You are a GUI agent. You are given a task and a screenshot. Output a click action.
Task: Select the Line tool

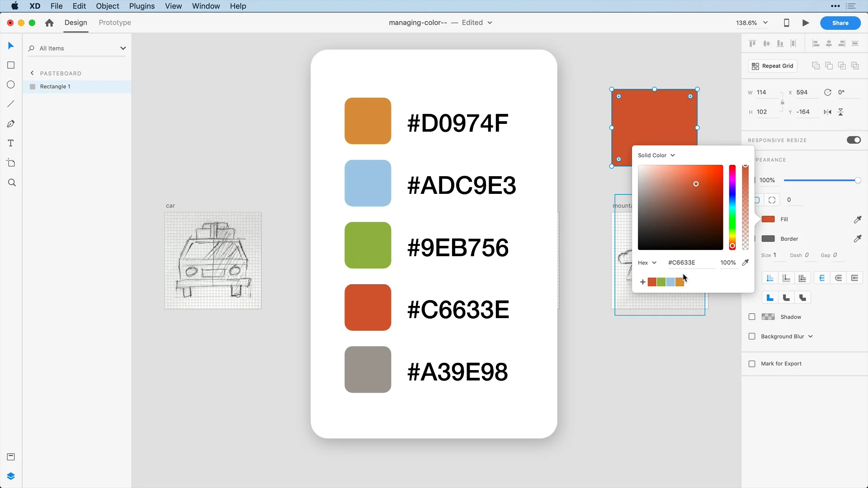(11, 104)
